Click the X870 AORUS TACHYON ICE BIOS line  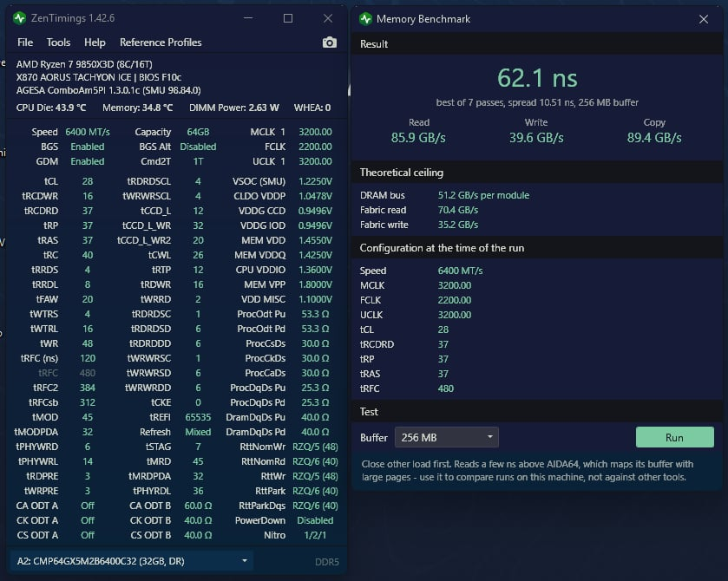(98, 77)
